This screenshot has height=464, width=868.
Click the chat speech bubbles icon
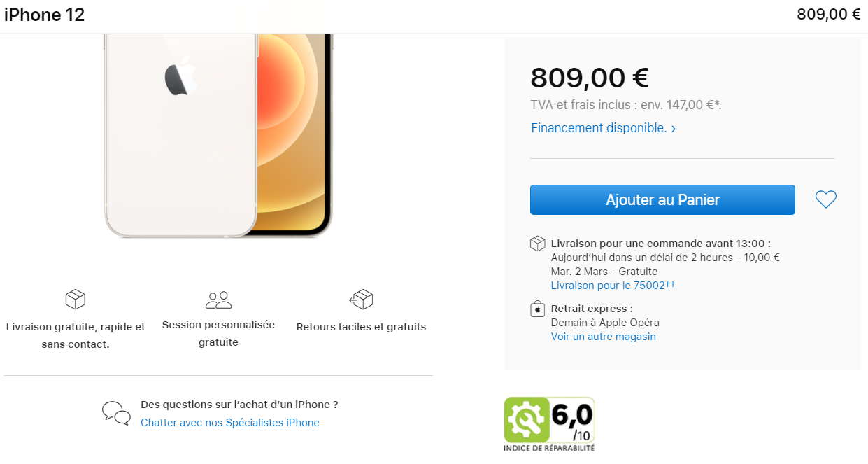pos(116,413)
